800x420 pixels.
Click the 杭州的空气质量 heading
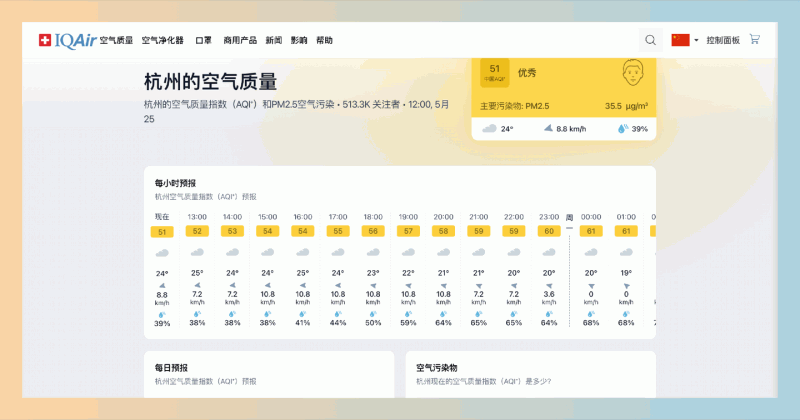click(x=210, y=82)
